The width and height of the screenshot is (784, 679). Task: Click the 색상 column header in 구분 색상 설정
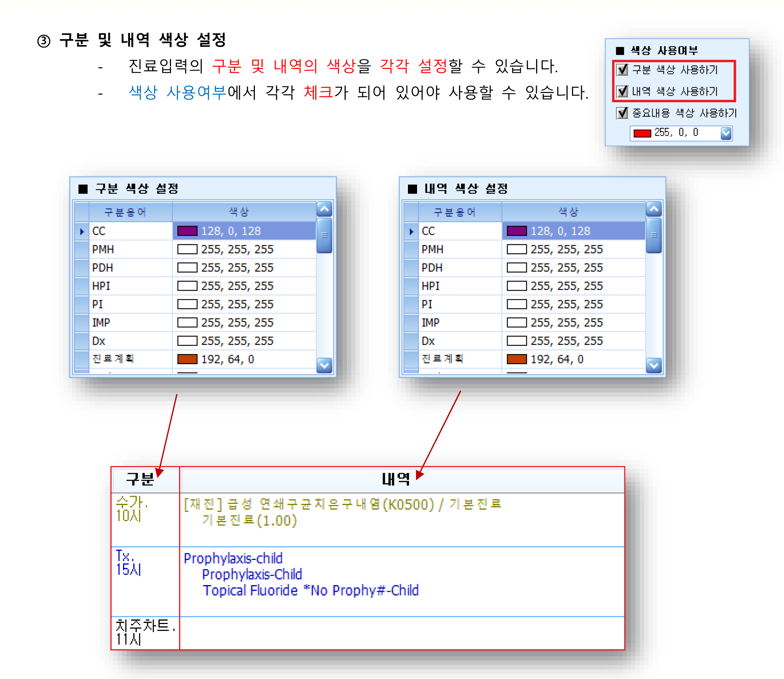pyautogui.click(x=244, y=212)
